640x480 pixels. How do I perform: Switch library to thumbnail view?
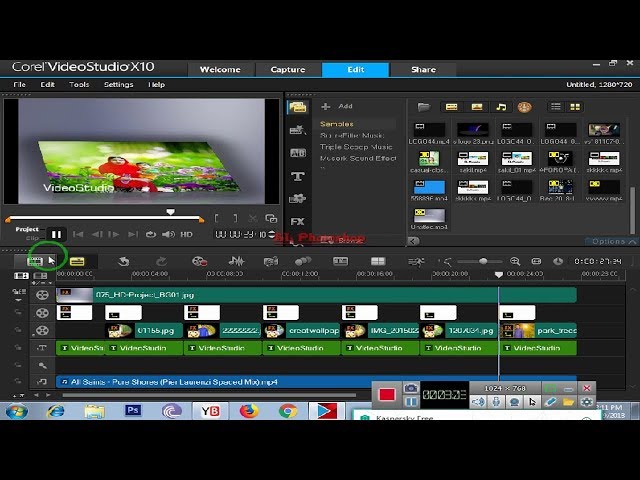coord(575,107)
